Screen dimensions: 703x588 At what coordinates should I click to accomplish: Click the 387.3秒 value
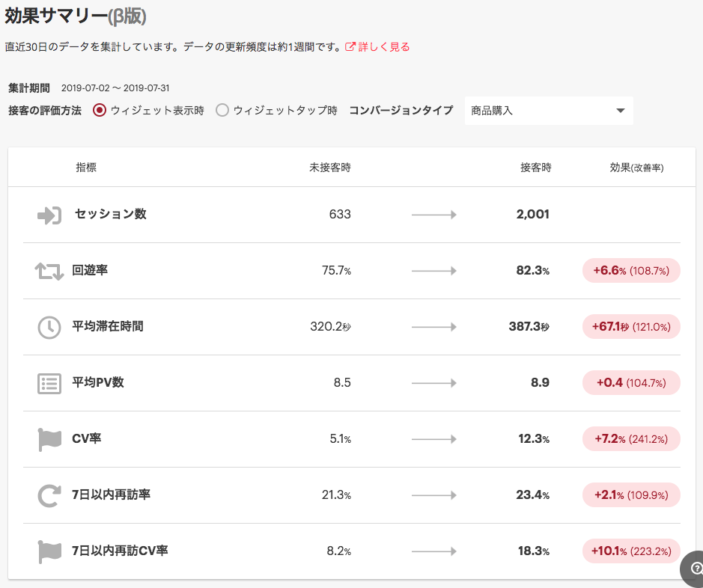(529, 326)
